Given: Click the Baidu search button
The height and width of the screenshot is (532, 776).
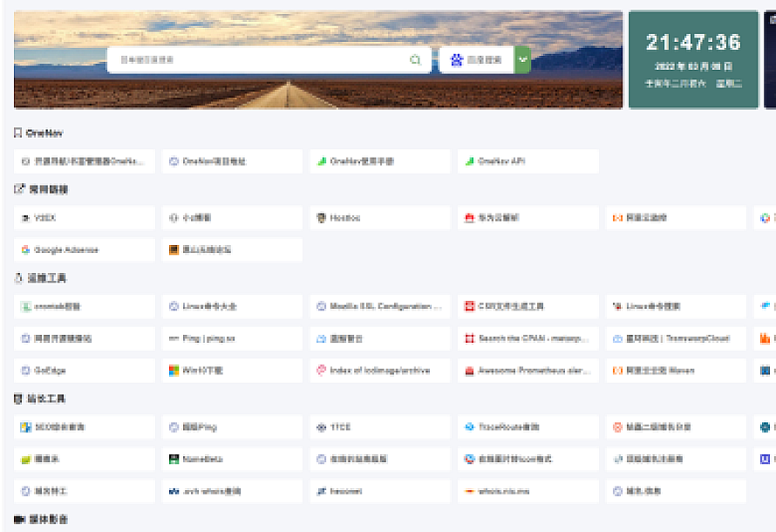Looking at the screenshot, I should point(476,60).
